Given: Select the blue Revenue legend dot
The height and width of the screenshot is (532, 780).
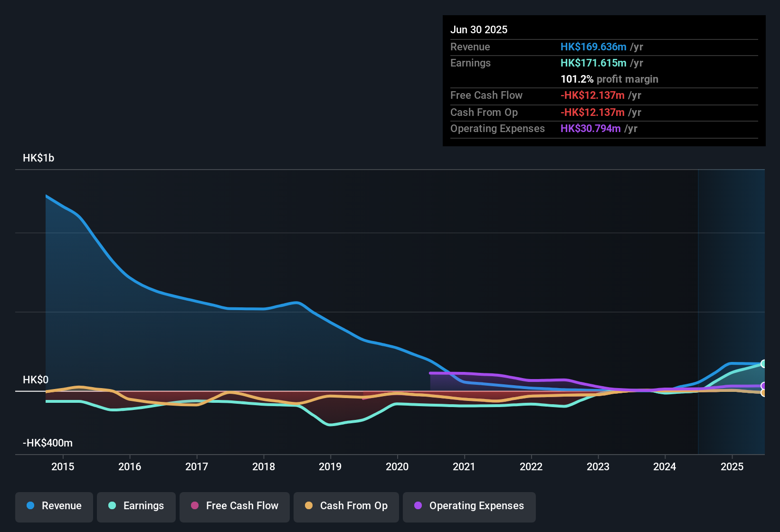Looking at the screenshot, I should 30,506.
